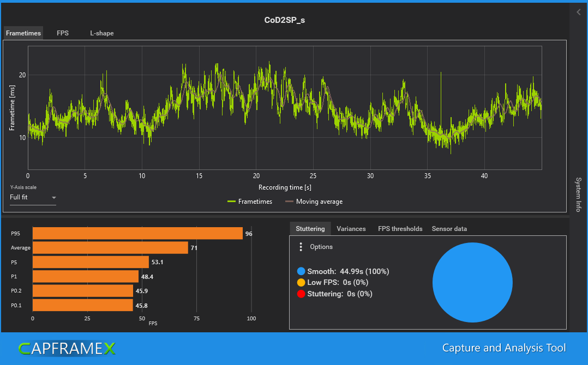Viewport: 588px width, 365px height.
Task: Select the P5 bar showing 53.1
Action: (91, 262)
